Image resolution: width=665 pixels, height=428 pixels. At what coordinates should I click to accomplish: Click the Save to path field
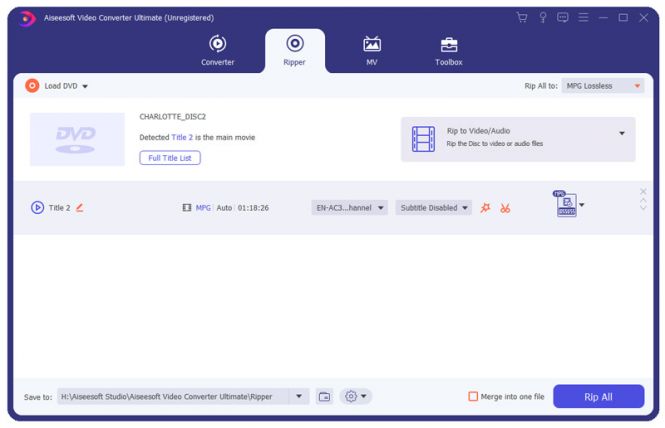pos(173,396)
